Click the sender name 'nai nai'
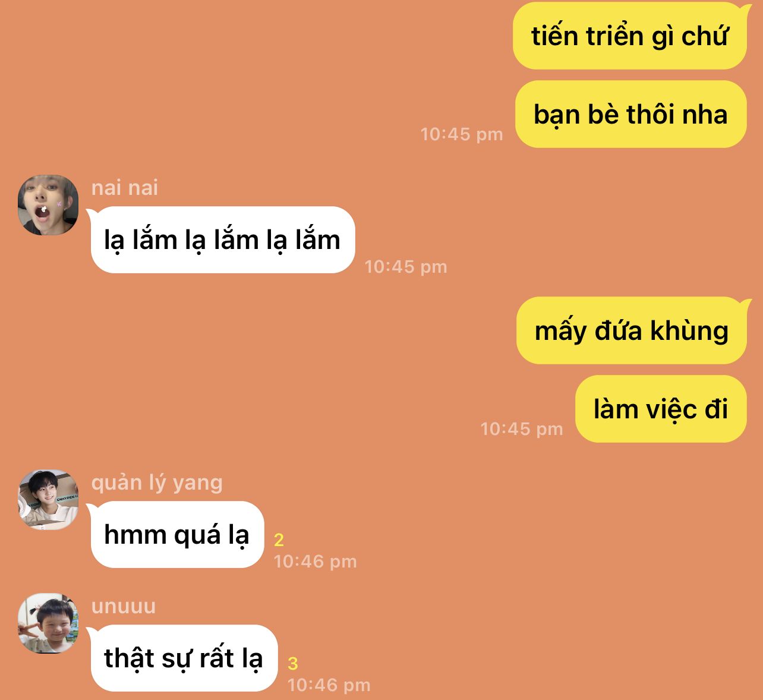 [x=125, y=188]
